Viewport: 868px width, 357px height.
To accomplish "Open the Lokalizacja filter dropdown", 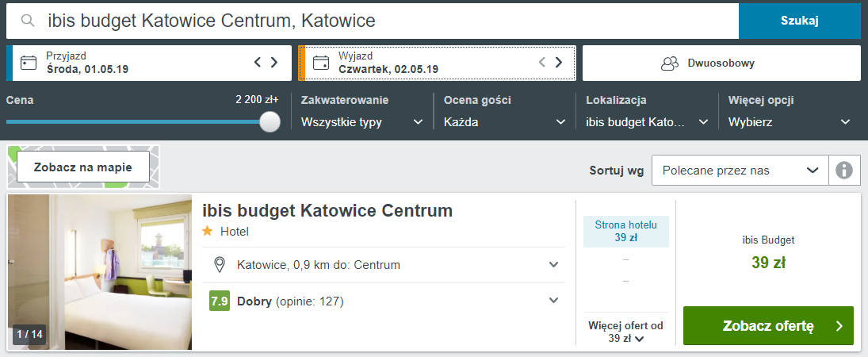I will pos(647,122).
